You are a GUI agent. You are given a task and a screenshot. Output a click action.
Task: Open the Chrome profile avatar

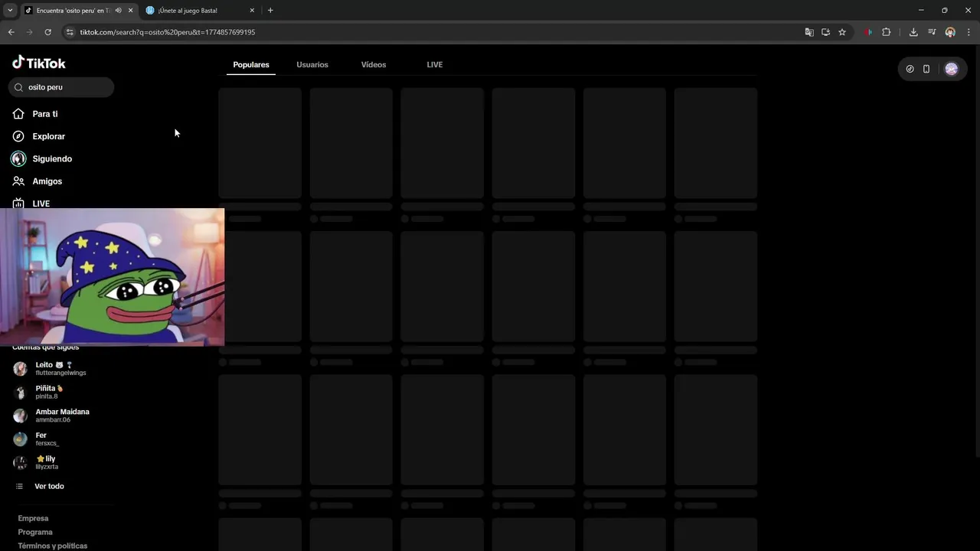pos(950,32)
